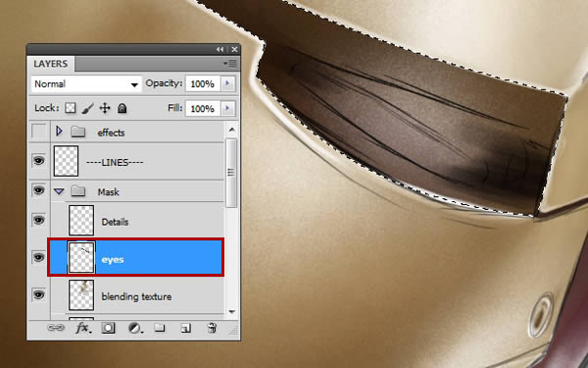Screen dimensions: 588x368
Task: Add a layer mask
Action: pyautogui.click(x=108, y=328)
